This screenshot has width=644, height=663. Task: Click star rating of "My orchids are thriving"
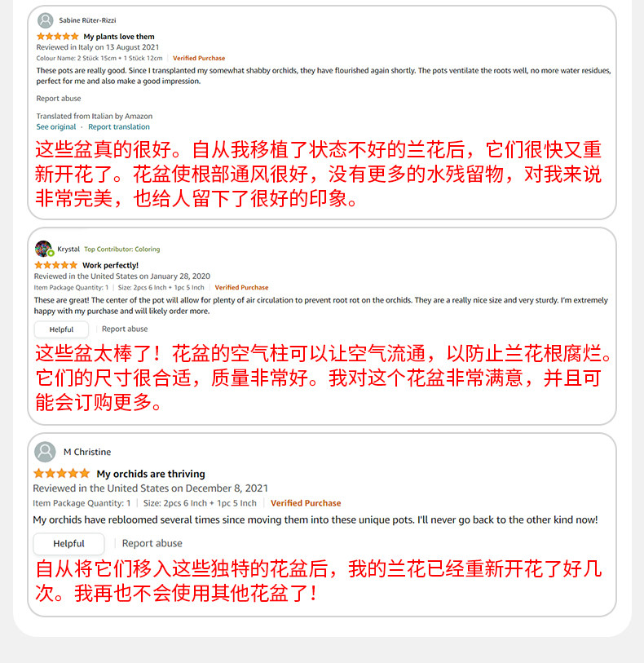[x=62, y=473]
